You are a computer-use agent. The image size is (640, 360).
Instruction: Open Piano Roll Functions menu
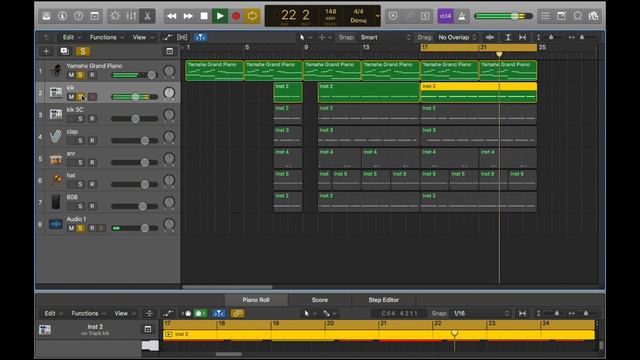(x=88, y=313)
